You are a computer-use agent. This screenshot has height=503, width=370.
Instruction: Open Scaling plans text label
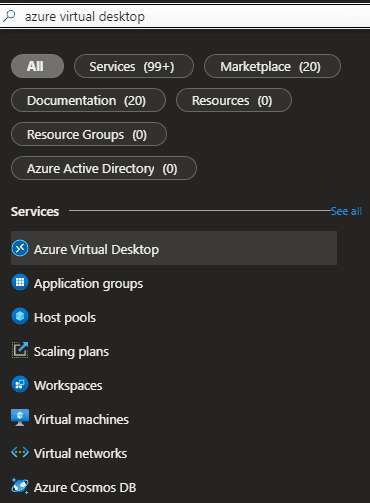[71, 352]
